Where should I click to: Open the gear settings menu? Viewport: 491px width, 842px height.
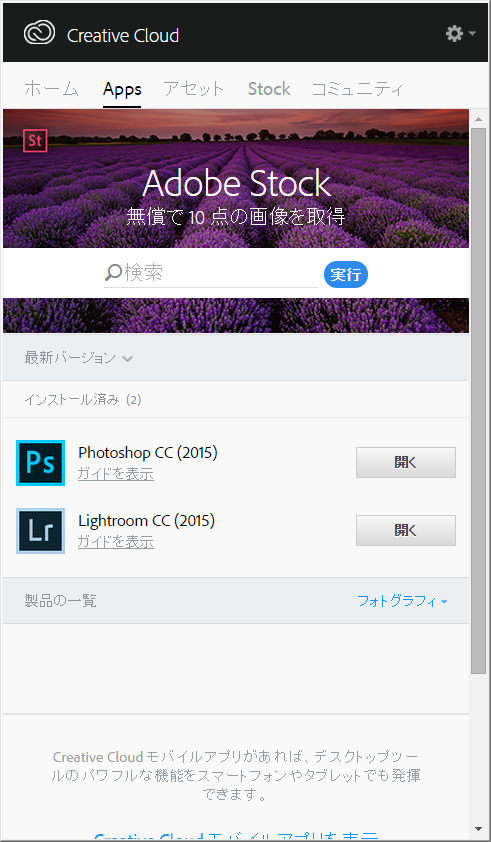460,34
